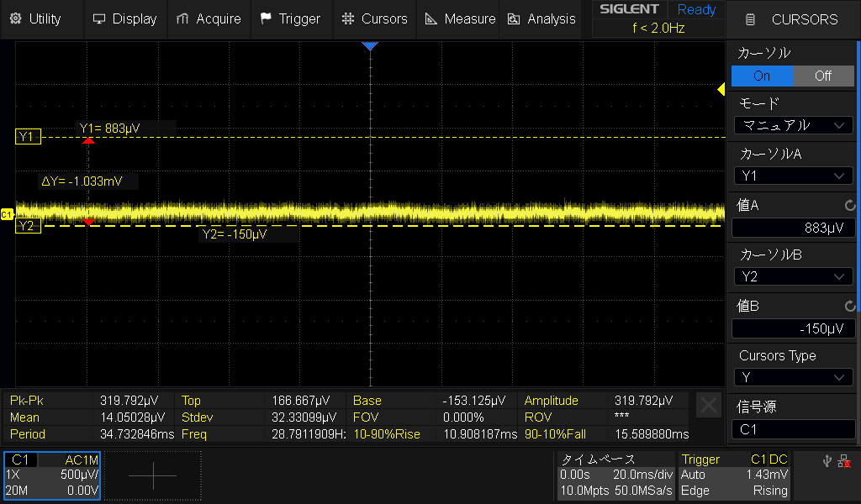Click the C1 channel ground indicator

(7, 215)
